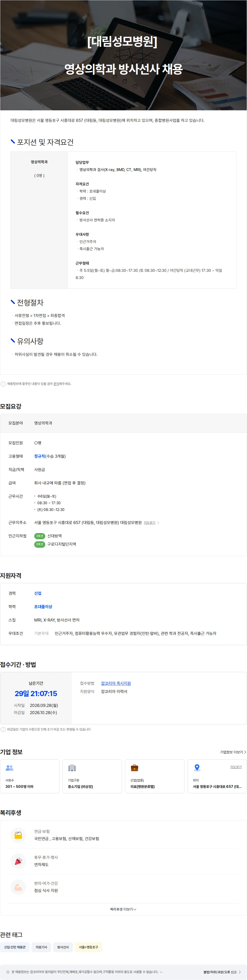Open 지도보기 link next to work address
247x980 pixels.
pyautogui.click(x=151, y=523)
